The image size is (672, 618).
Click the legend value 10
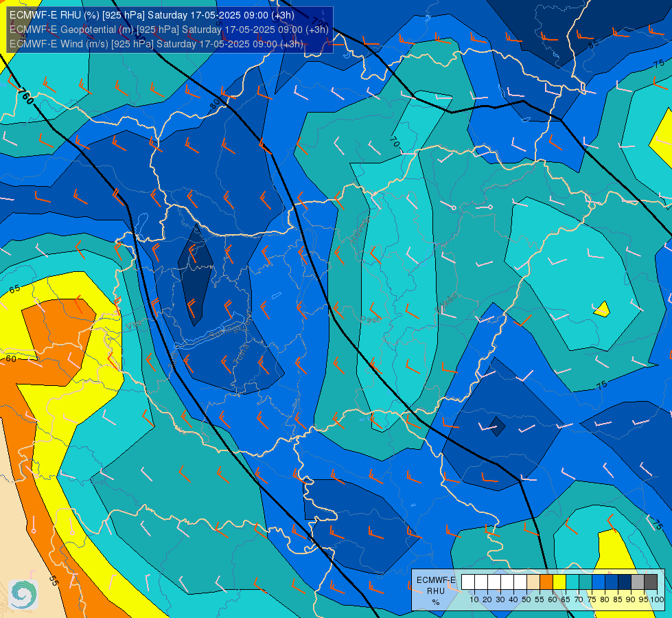(x=474, y=599)
